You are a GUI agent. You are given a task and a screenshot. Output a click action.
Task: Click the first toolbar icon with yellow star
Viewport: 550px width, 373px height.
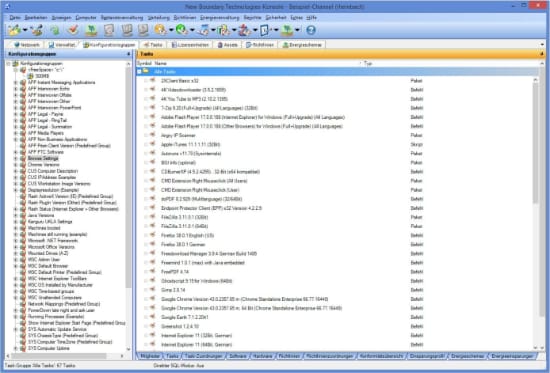pos(14,30)
